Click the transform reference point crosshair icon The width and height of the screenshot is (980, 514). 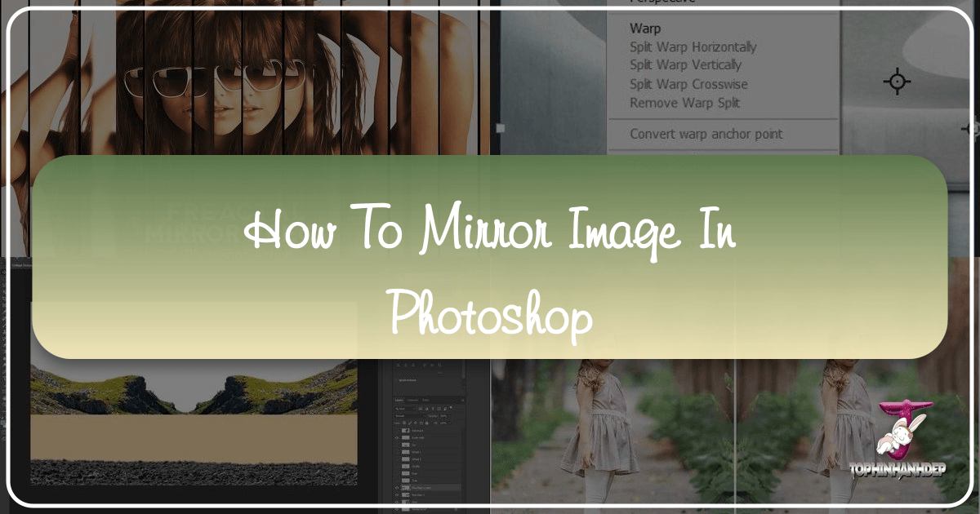(898, 82)
